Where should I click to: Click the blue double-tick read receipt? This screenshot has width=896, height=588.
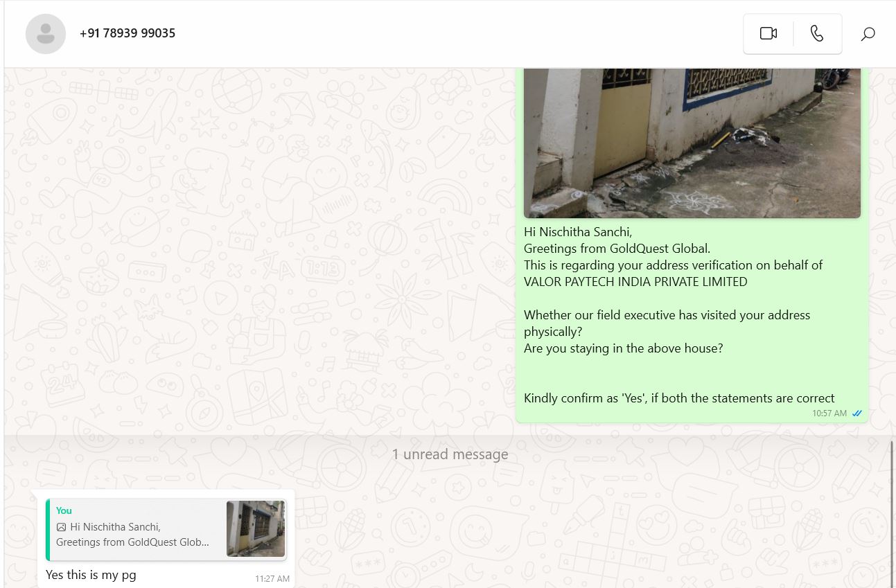pos(857,413)
